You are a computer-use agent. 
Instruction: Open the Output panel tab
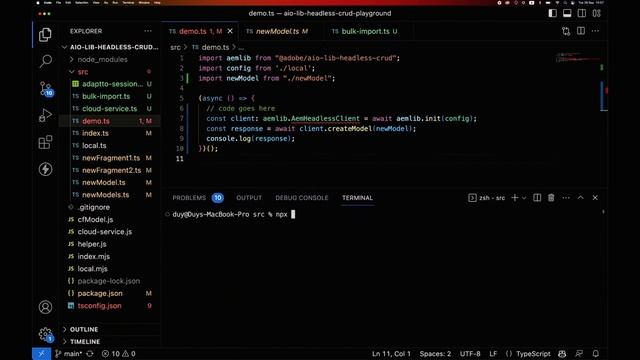[249, 198]
